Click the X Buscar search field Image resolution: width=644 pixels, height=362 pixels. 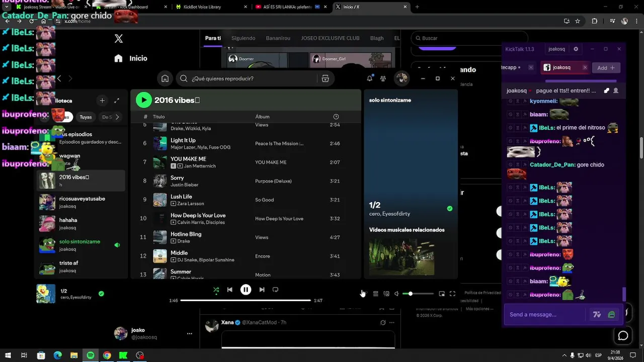click(469, 38)
